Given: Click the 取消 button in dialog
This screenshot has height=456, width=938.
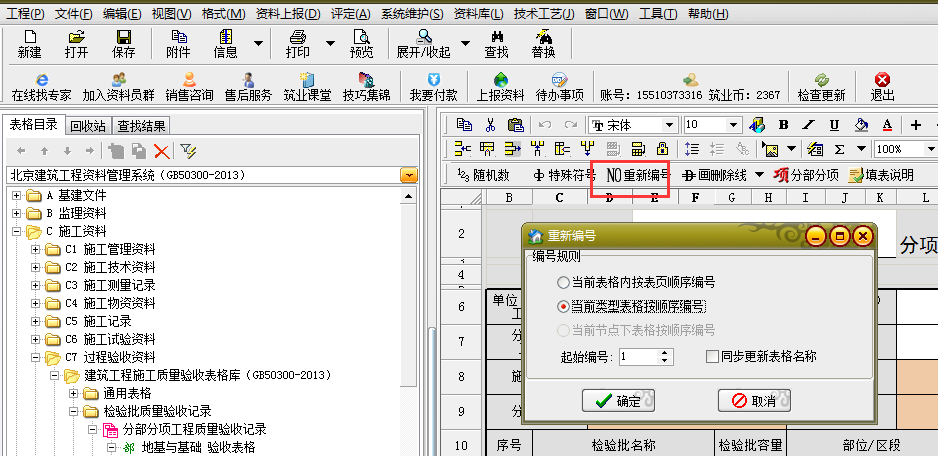Looking at the screenshot, I should pyautogui.click(x=753, y=401).
